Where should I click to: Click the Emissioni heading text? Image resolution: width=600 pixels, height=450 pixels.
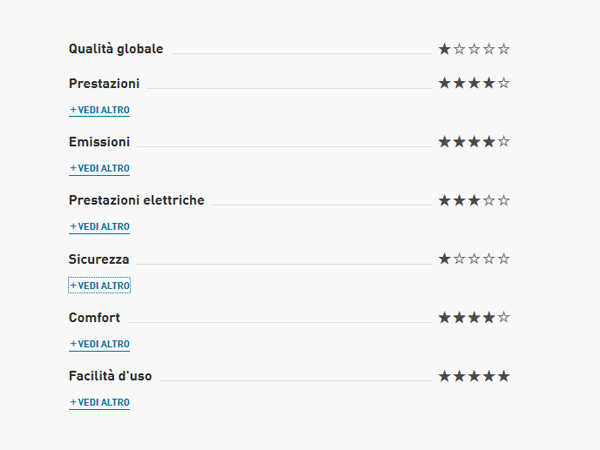[99, 142]
